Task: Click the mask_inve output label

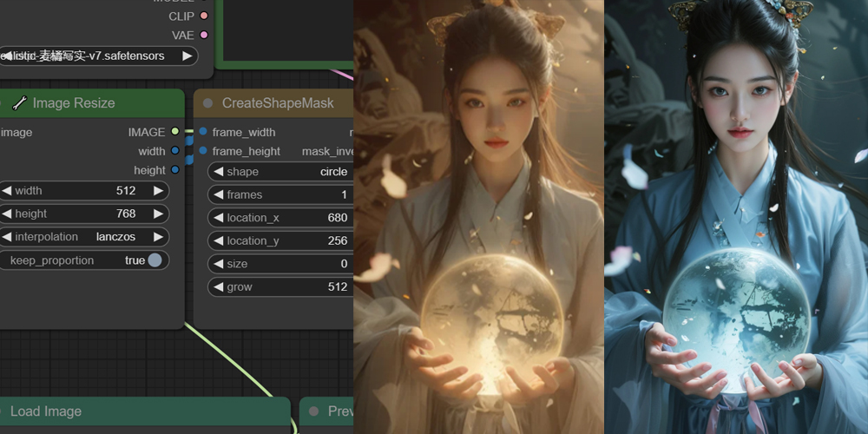Action: click(328, 151)
